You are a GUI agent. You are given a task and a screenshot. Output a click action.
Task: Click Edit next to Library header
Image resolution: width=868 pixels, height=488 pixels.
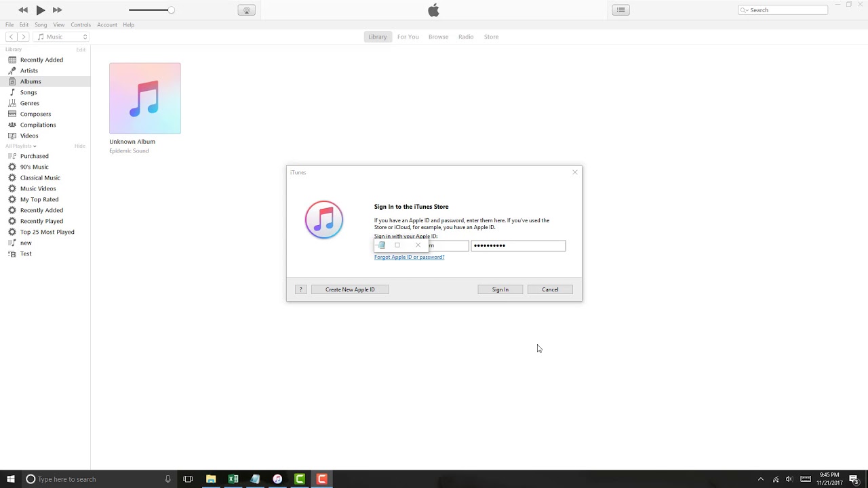click(81, 49)
